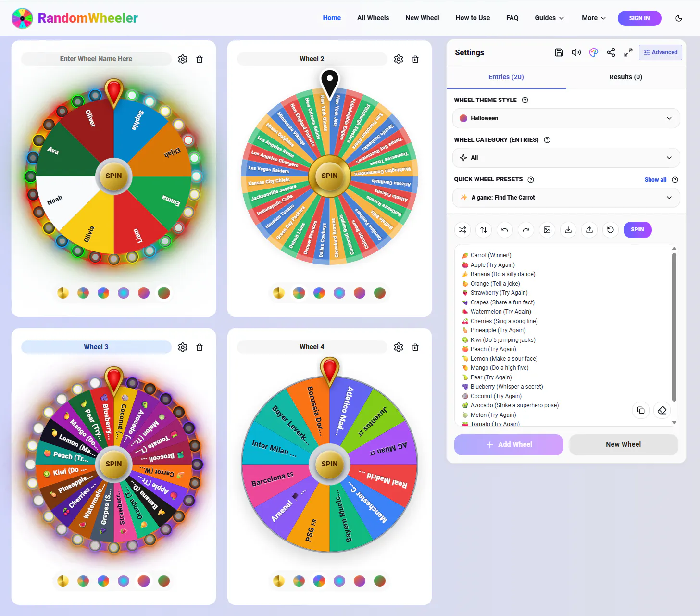The image size is (700, 616).
Task: Toggle dark mode with the moon icon
Action: (679, 18)
